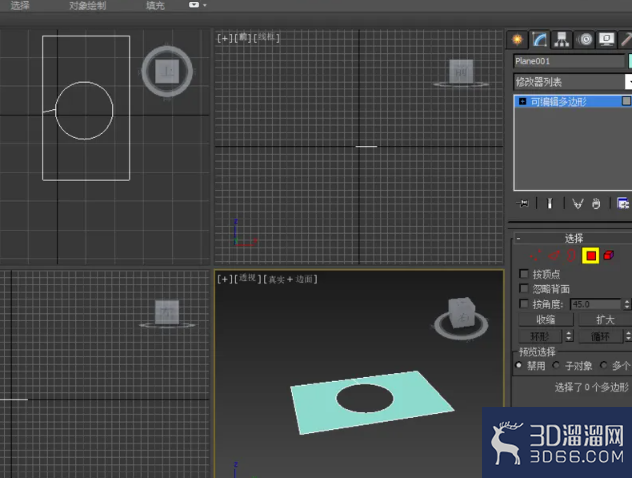
Task: Toggle Show End Result icon
Action: 549,204
